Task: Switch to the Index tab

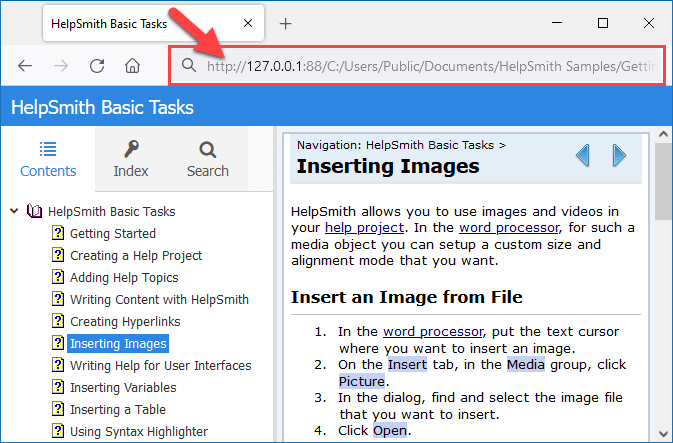Action: pos(131,159)
